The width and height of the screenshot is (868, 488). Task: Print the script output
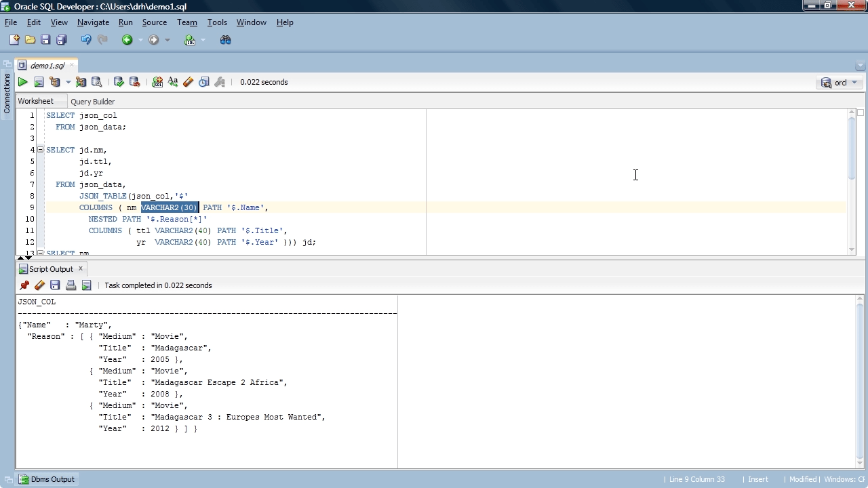click(71, 285)
